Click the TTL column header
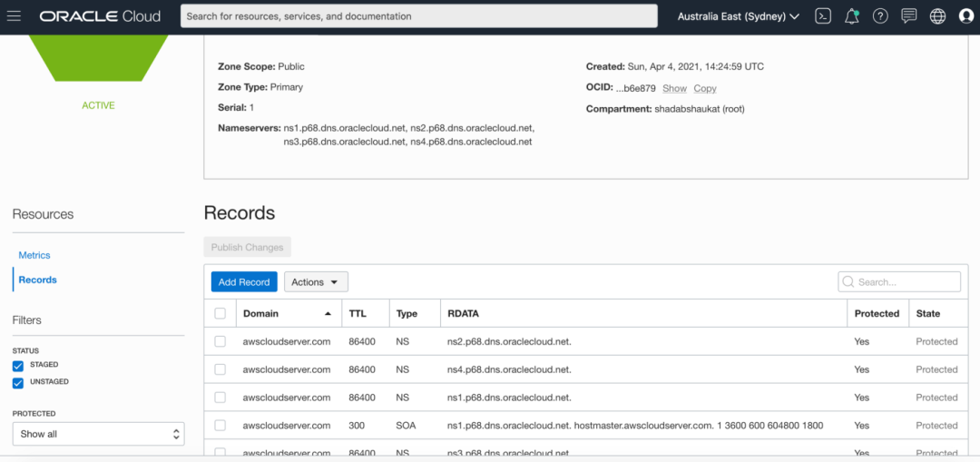Screen dimensions: 980x462 358,314
